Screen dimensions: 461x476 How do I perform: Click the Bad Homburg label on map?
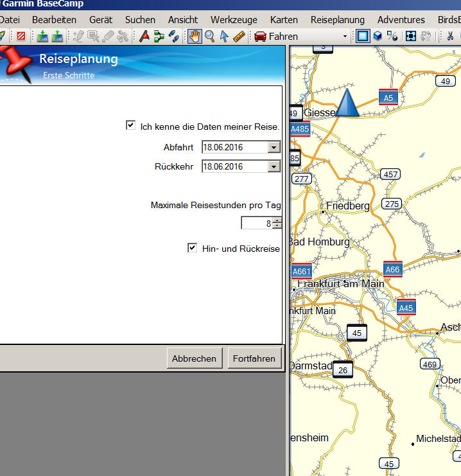click(319, 242)
